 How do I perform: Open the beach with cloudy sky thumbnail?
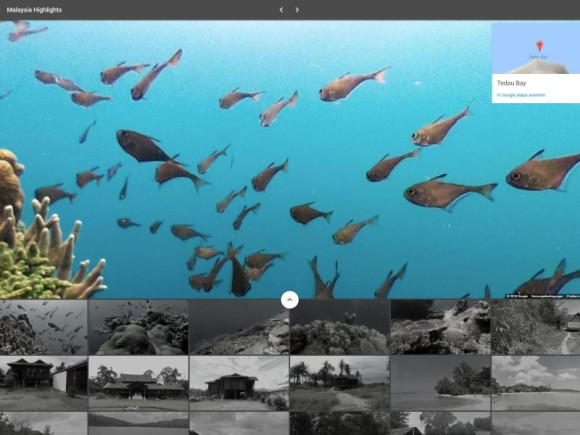pos(536,383)
